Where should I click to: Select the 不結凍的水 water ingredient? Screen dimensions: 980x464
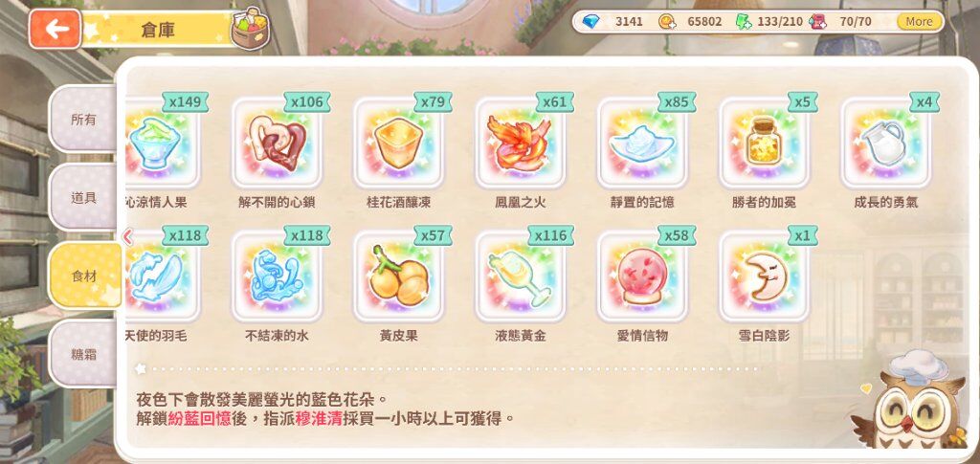pos(277,276)
